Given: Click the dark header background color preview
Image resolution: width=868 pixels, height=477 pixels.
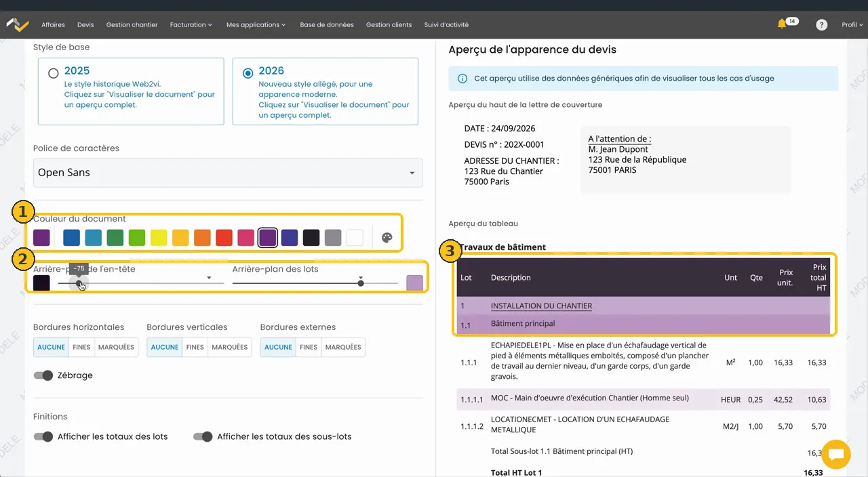Looking at the screenshot, I should 41,283.
